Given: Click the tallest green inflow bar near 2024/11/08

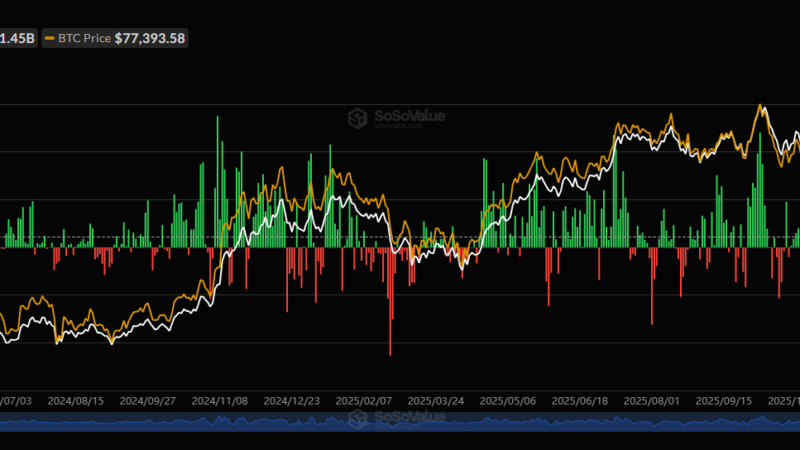Looking at the screenshot, I should (217, 182).
